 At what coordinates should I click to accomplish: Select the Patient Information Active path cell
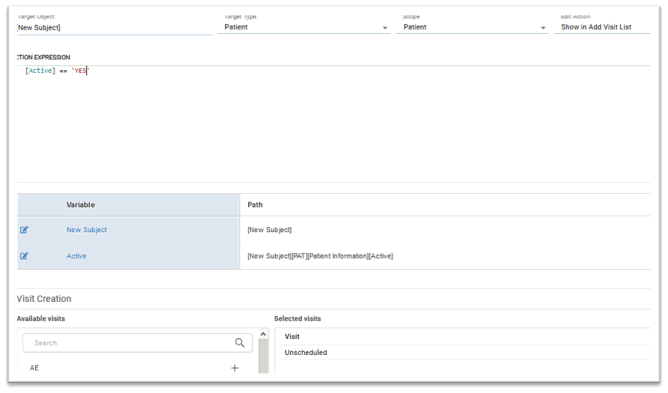[x=320, y=256]
